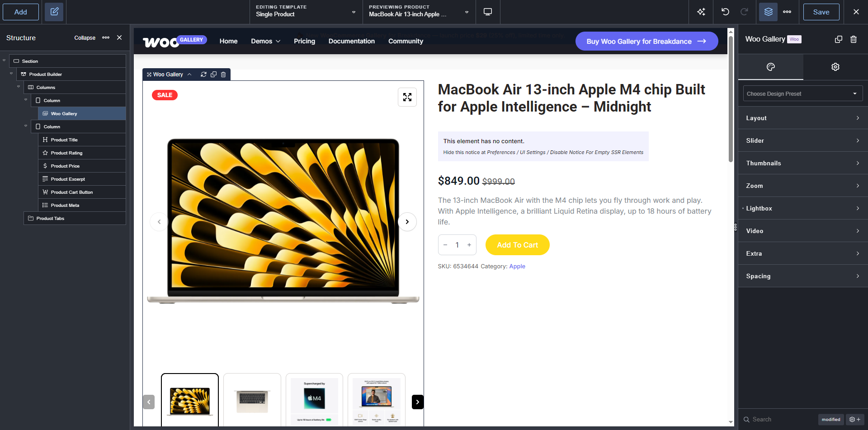Image resolution: width=868 pixels, height=430 pixels.
Task: Go to next gallery slide
Action: [x=407, y=222]
